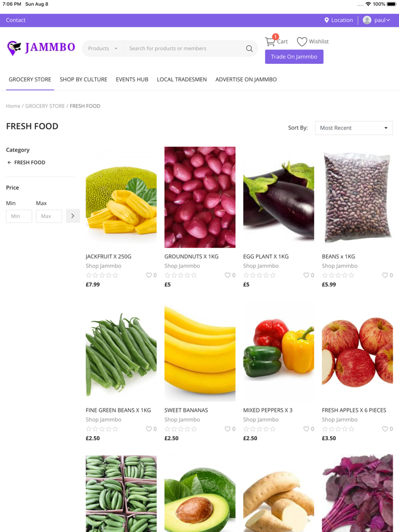The image size is (399, 532).
Task: Focus the Min price input field
Action: [x=19, y=216]
